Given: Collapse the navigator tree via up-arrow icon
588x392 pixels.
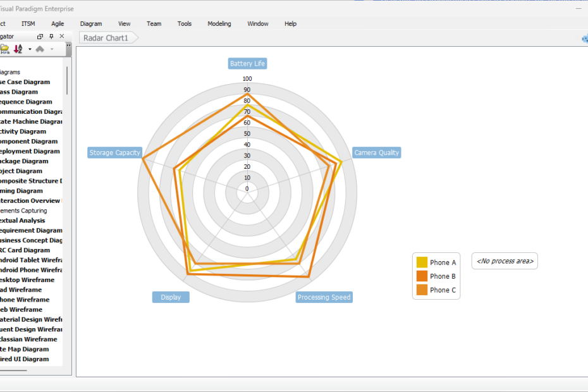Looking at the screenshot, I should (x=40, y=49).
